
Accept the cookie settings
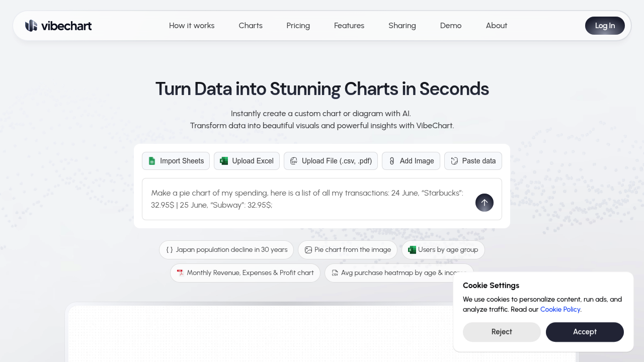click(x=585, y=332)
